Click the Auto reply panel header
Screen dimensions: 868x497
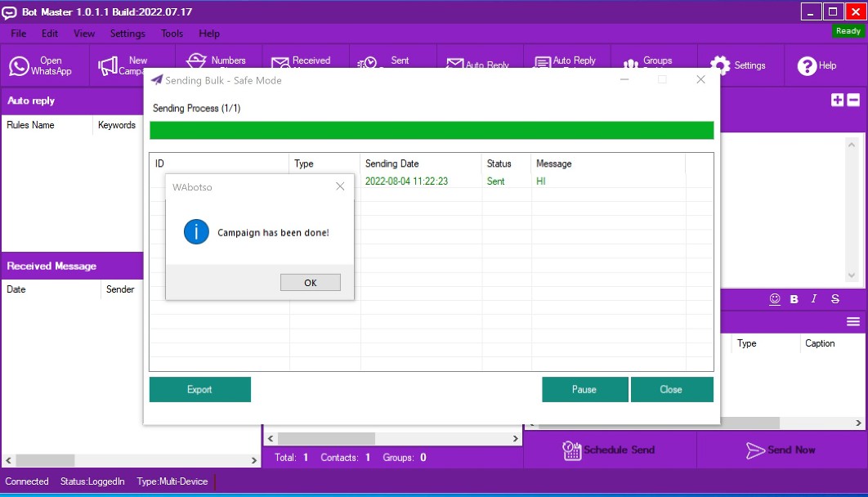click(73, 101)
